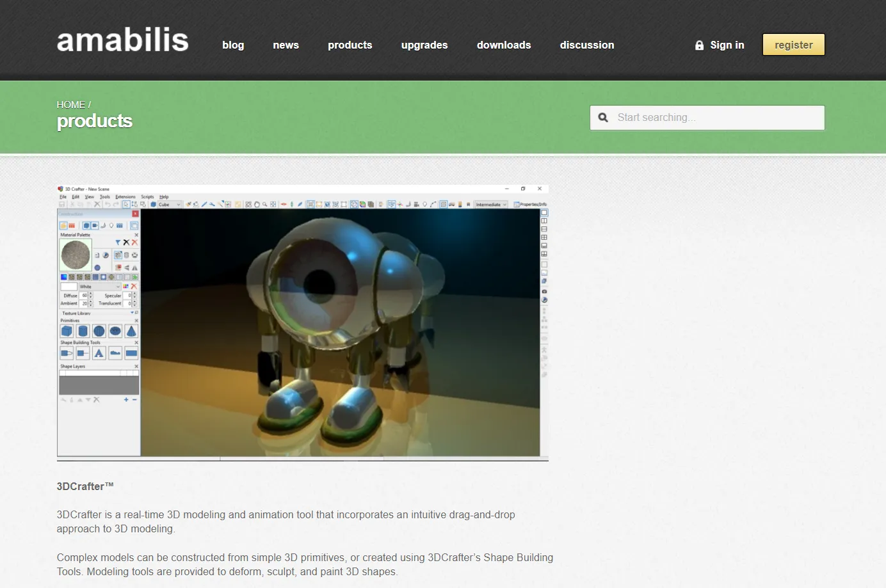Toggle the Properties/Info panel button

[x=530, y=205]
